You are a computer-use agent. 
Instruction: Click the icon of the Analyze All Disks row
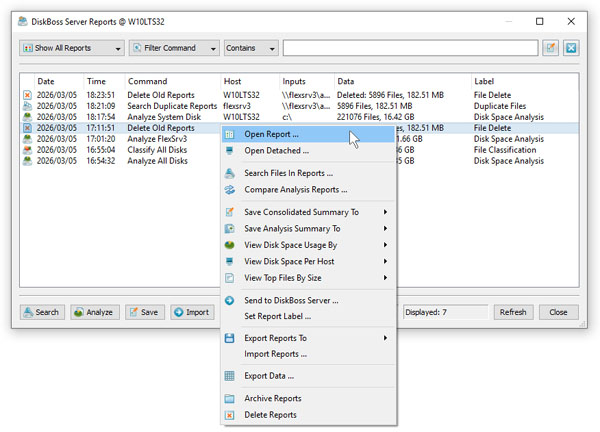point(27,161)
